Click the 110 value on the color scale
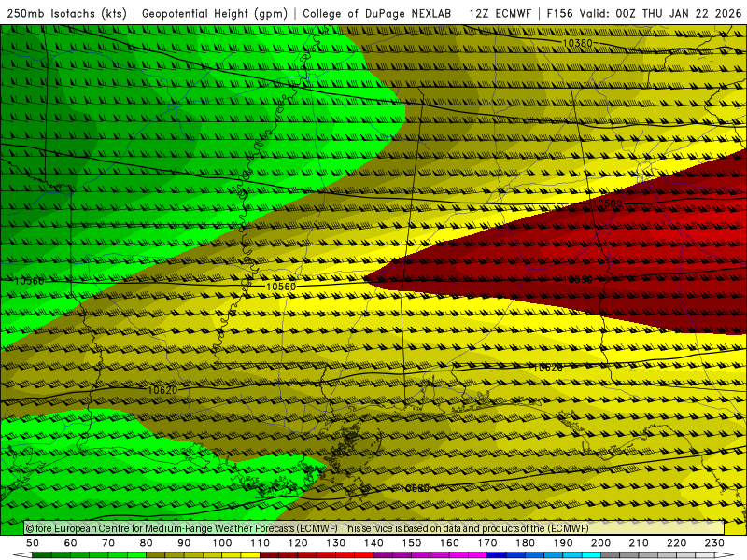Screen dimensions: 747x560 [261, 543]
